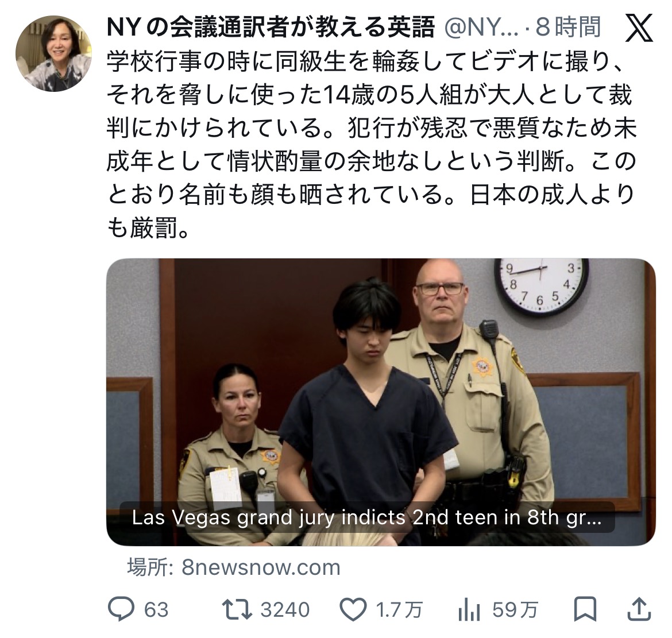Open the share upload icon
Image resolution: width=672 pixels, height=638 pixels.
639,609
